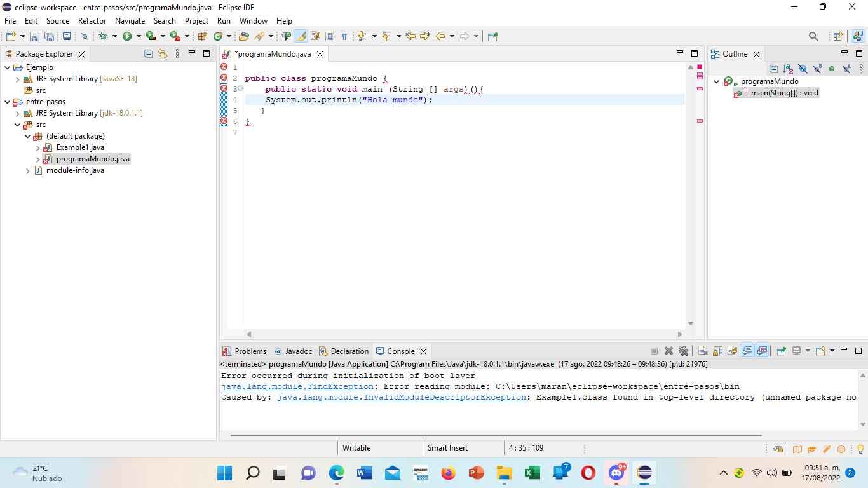Image resolution: width=868 pixels, height=488 pixels.
Task: Switch to the Javadoc tab
Action: 293,351
